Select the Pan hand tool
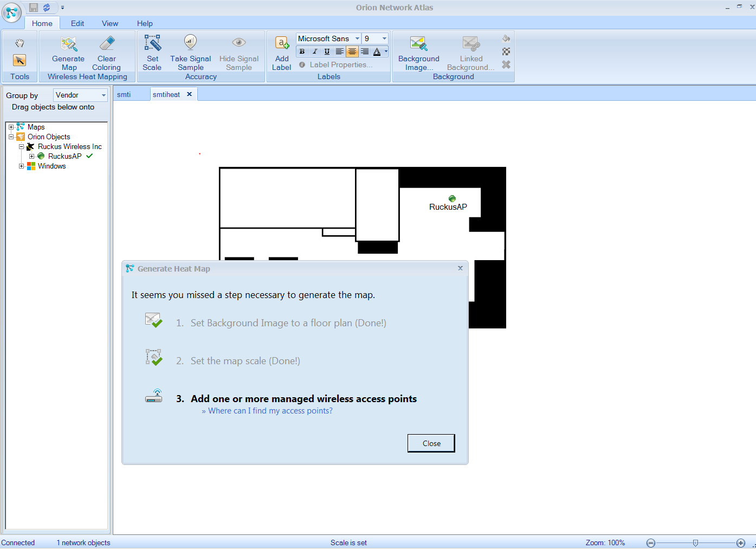The height and width of the screenshot is (549, 756). coord(20,43)
